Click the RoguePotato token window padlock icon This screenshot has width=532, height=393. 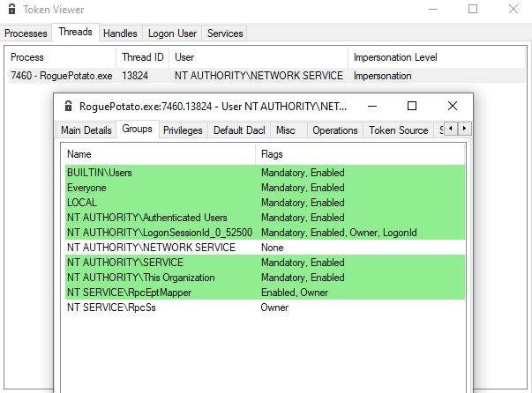pos(68,106)
